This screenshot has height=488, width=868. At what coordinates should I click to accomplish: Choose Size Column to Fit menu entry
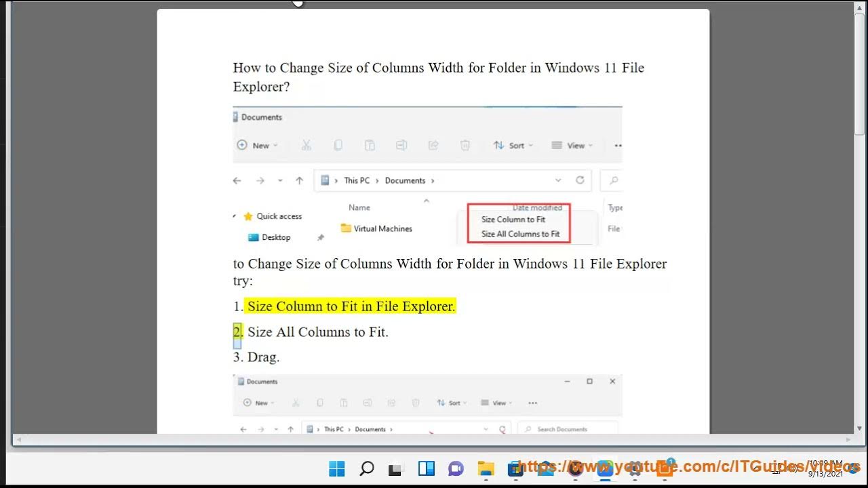(x=513, y=220)
